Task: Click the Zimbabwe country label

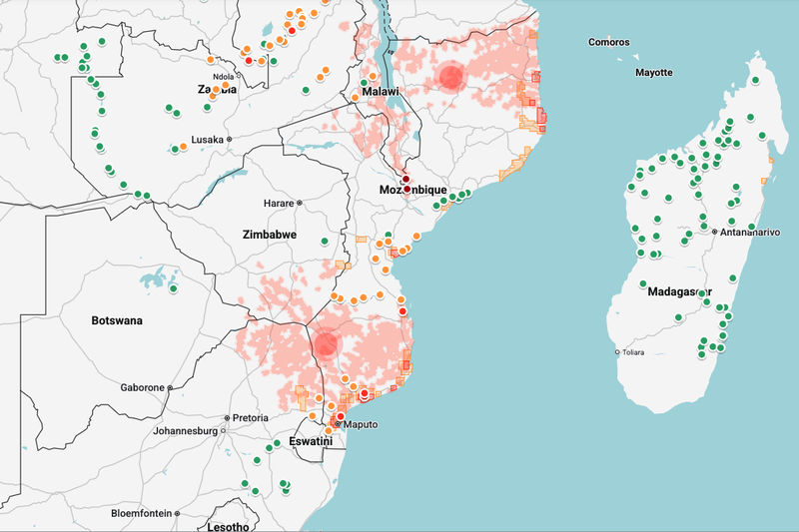Action: [x=270, y=234]
